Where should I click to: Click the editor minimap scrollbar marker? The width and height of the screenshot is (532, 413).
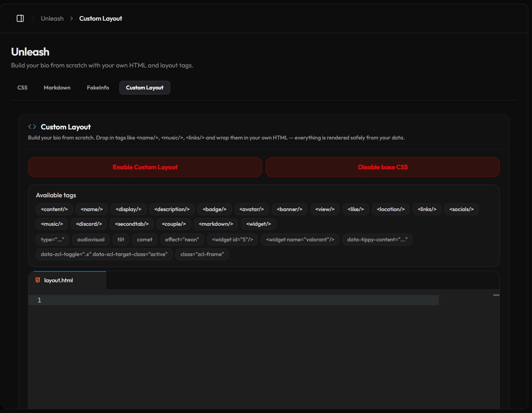pyautogui.click(x=496, y=295)
